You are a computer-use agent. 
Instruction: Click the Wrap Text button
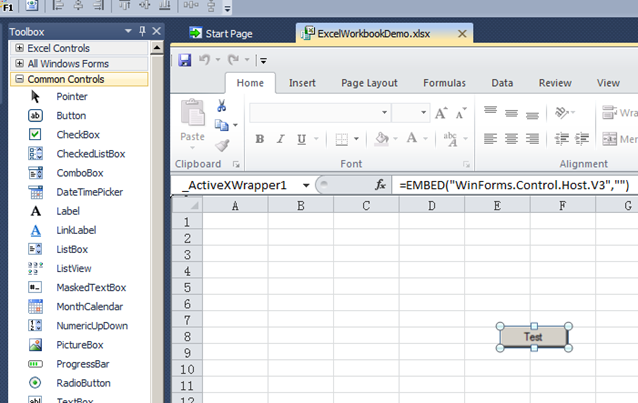click(620, 113)
